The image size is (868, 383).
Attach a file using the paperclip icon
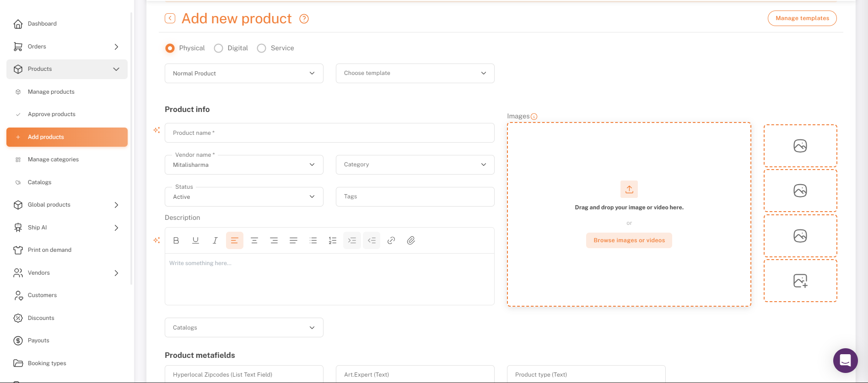(x=411, y=240)
